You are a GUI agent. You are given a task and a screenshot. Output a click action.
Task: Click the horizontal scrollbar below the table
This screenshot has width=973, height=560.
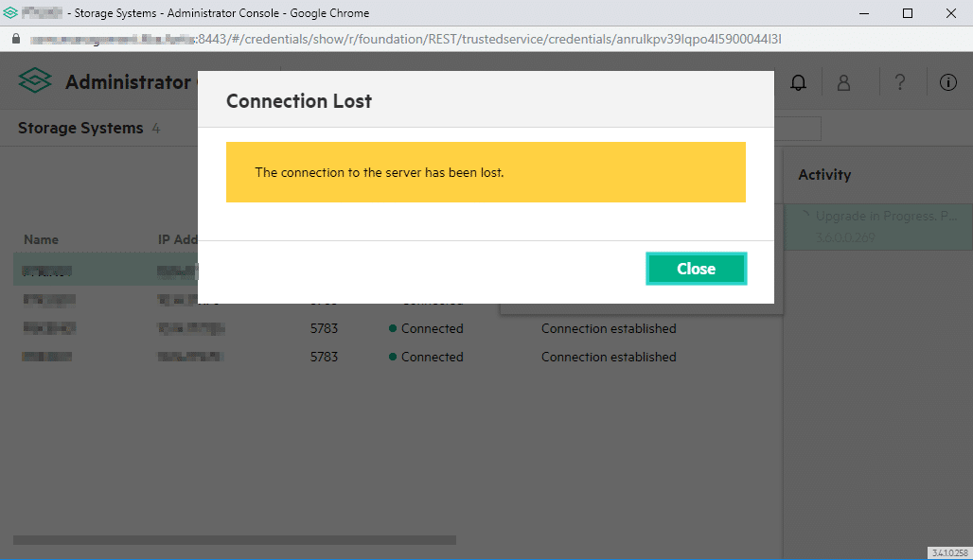[235, 540]
